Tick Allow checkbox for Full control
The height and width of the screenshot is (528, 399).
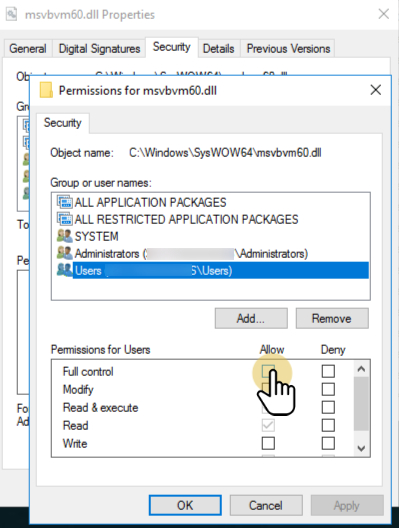coord(268,371)
